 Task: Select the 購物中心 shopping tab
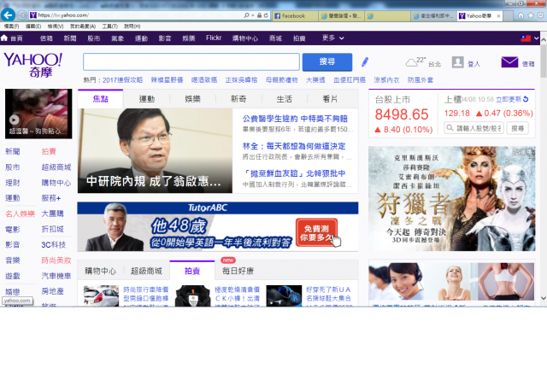point(101,271)
